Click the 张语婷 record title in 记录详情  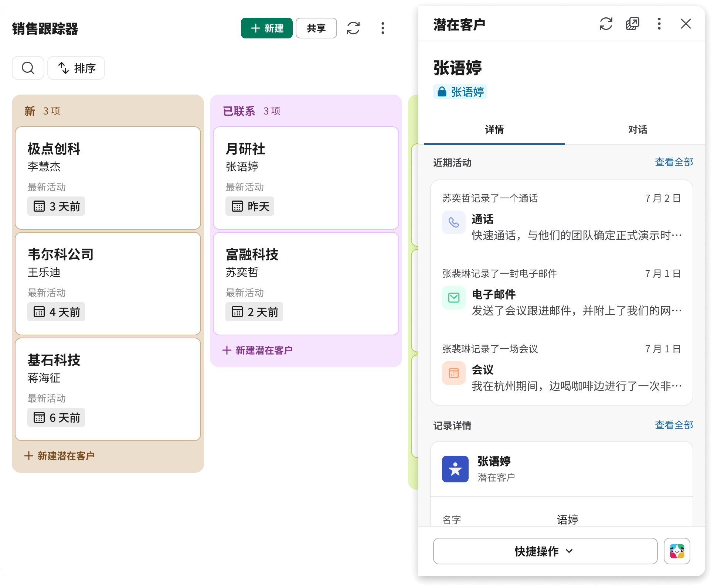coord(494,461)
